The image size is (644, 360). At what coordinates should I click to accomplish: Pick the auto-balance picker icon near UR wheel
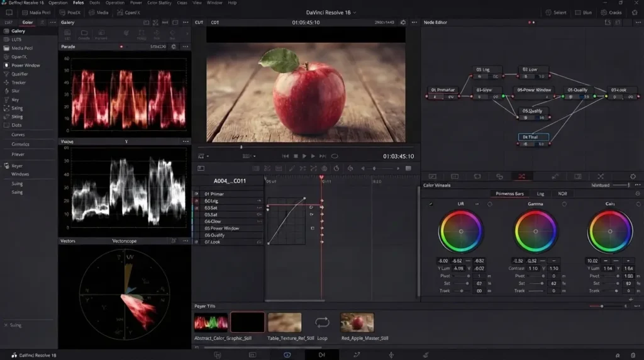pos(431,204)
